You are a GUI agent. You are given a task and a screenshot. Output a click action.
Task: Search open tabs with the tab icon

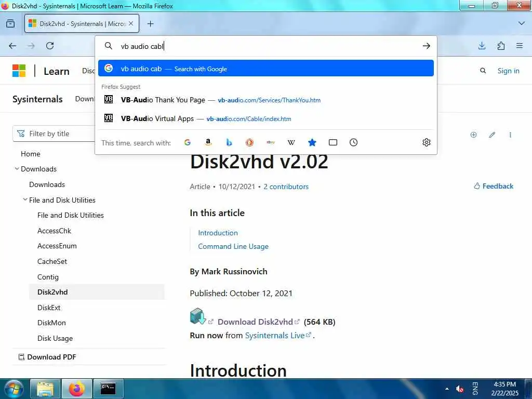(x=333, y=142)
